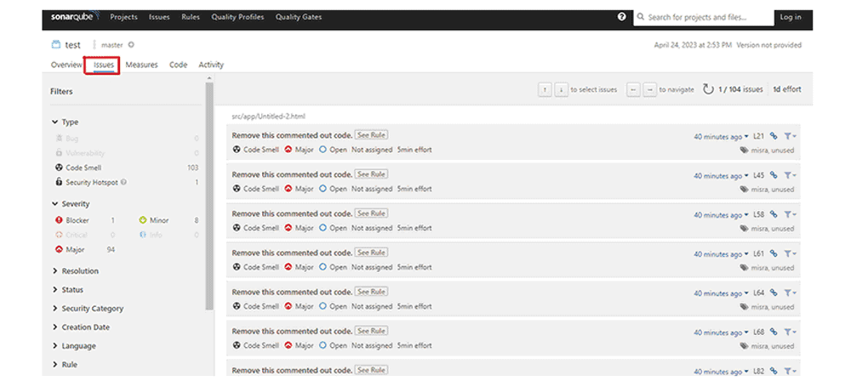Viewport: 868px width, 381px height.
Task: Open the branch settings gear next to master
Action: click(131, 44)
